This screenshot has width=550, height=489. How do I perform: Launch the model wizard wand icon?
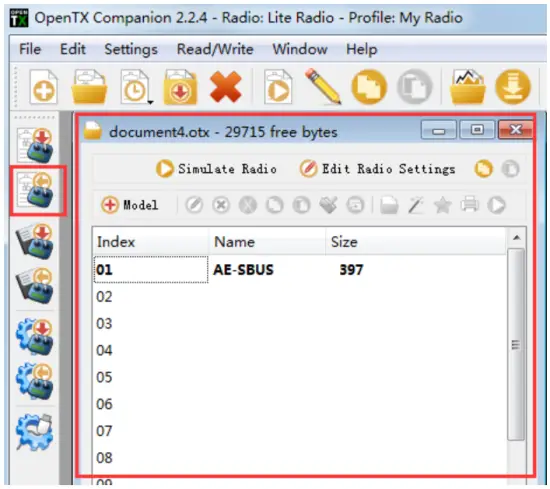(x=416, y=205)
